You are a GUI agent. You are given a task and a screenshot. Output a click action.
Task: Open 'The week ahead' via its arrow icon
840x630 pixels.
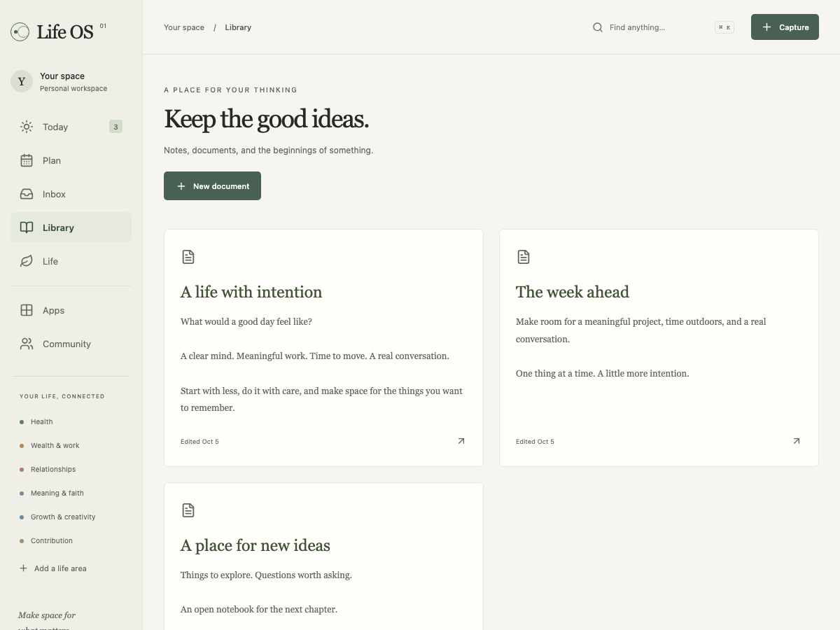[x=796, y=441]
